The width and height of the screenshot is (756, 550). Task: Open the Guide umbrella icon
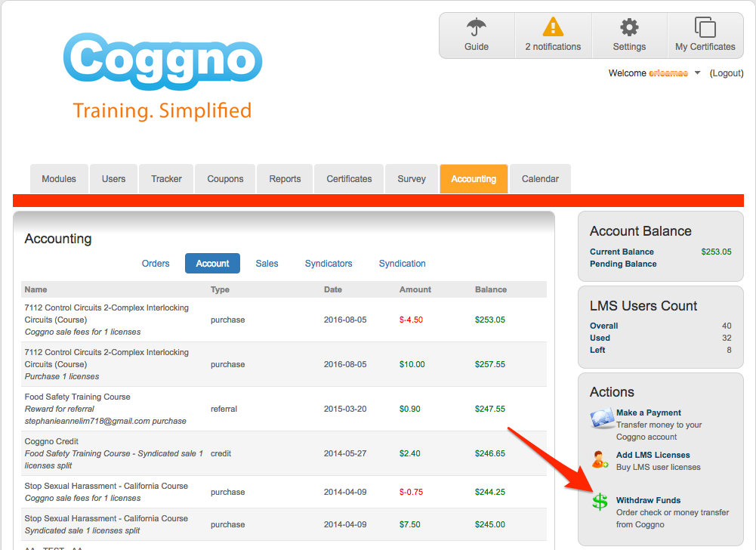[x=477, y=27]
